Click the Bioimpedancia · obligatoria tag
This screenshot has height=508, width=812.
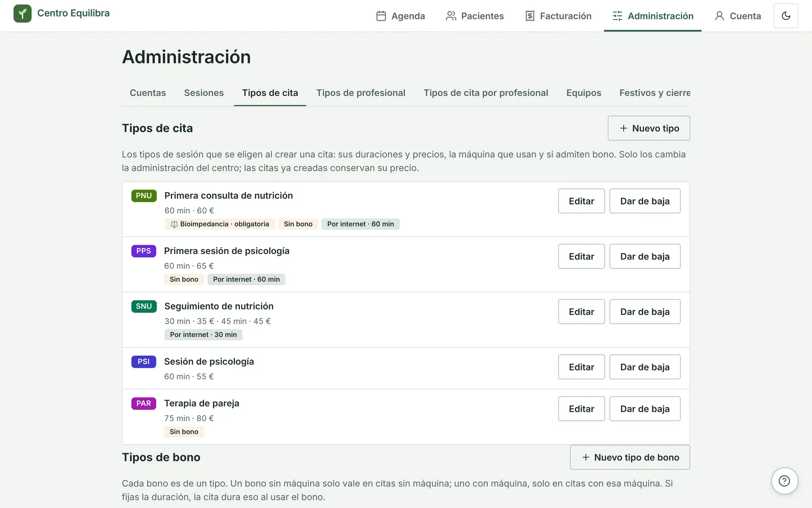[219, 224]
